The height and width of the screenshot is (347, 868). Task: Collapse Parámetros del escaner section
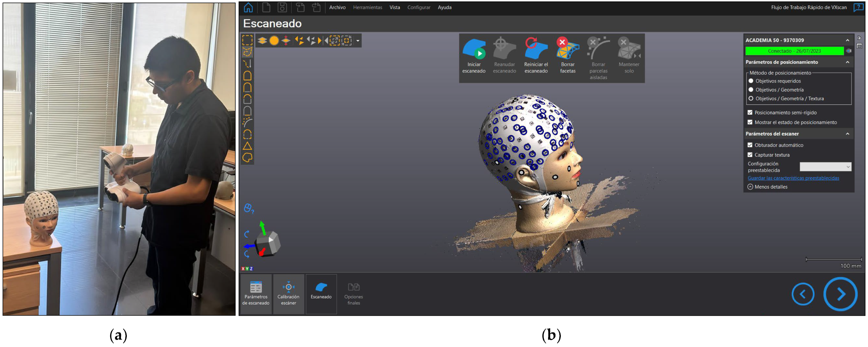(848, 134)
